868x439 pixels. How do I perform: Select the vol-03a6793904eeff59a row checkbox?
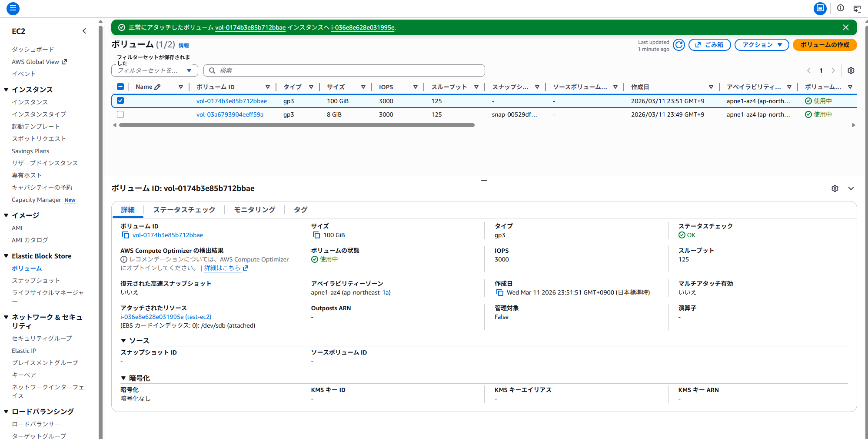point(120,114)
